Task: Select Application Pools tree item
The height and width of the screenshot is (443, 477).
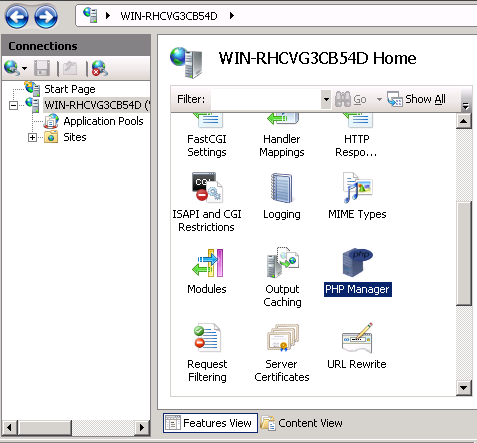Action: pyautogui.click(x=103, y=121)
